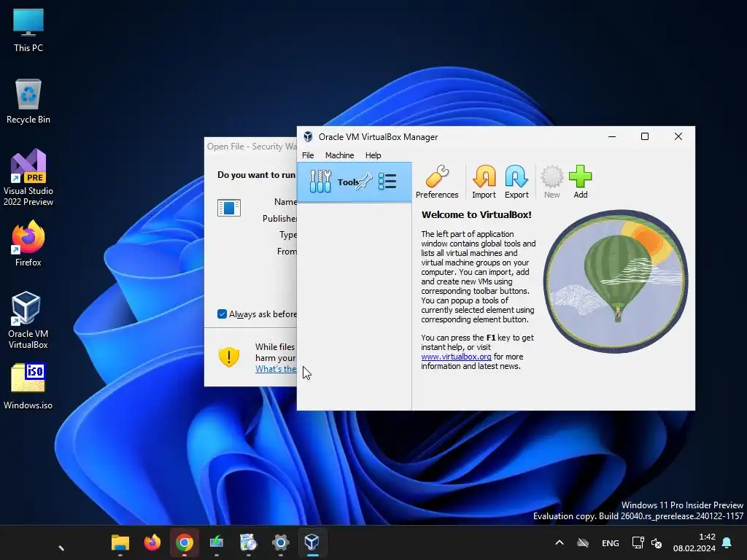Click the green Add machine icon

coord(580,182)
